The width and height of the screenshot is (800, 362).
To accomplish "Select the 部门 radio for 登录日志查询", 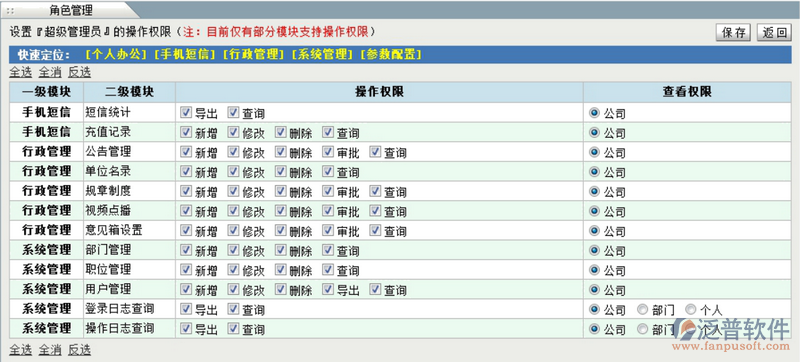I will [x=642, y=309].
